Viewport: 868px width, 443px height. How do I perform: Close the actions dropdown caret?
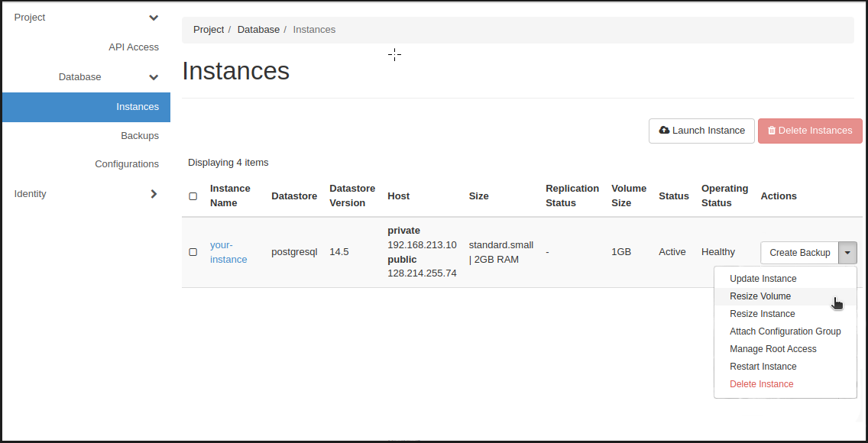(x=847, y=253)
